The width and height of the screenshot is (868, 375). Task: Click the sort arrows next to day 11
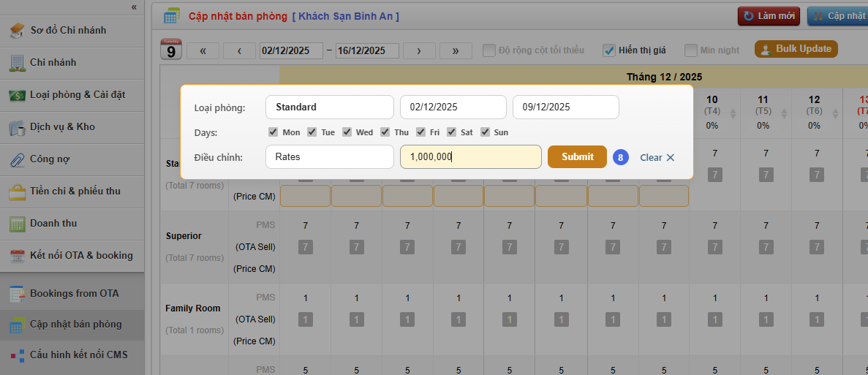coord(784,114)
